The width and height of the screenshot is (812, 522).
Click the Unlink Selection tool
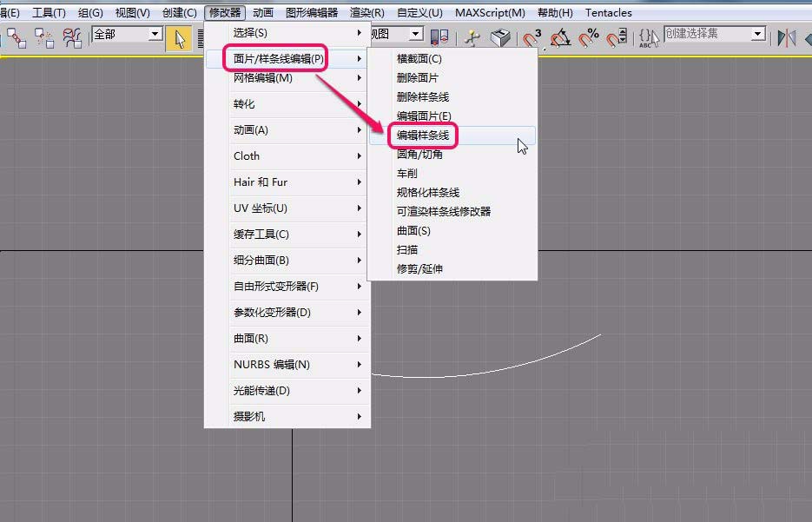(44, 38)
